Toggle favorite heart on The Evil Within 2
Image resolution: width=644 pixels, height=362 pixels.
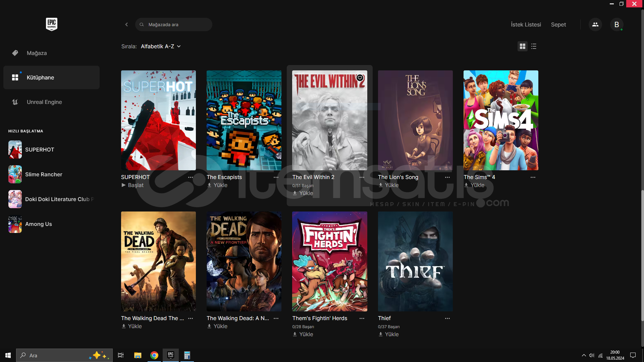pos(360,78)
